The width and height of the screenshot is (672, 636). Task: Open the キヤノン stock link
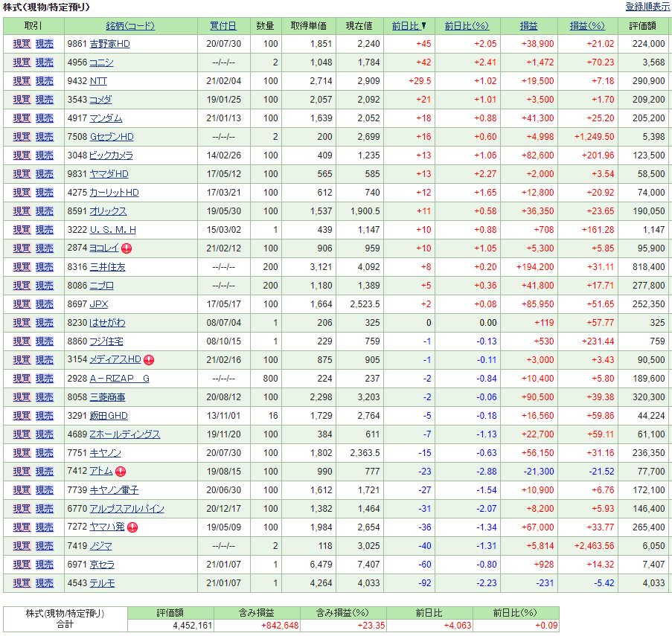pos(106,453)
